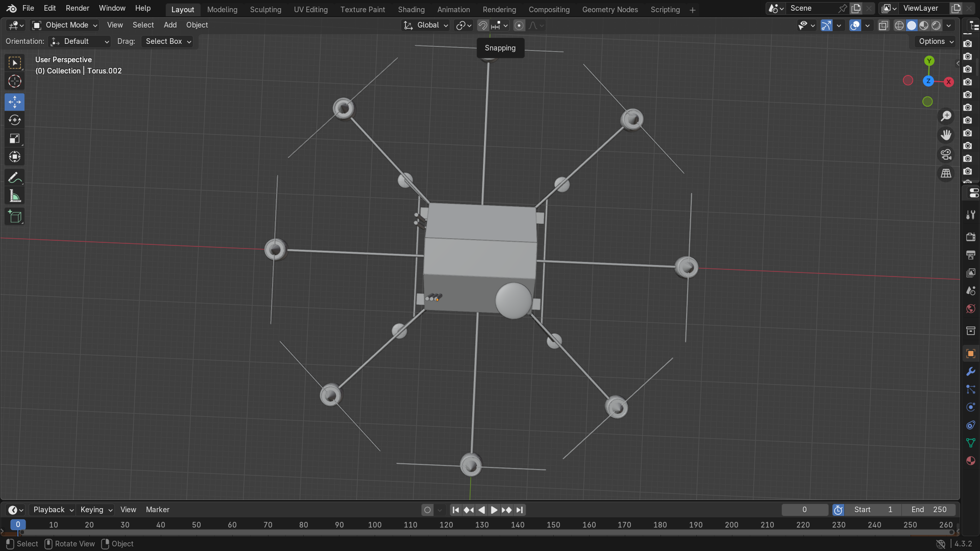
Task: Toggle wireframe viewport shading mode
Action: click(x=899, y=25)
